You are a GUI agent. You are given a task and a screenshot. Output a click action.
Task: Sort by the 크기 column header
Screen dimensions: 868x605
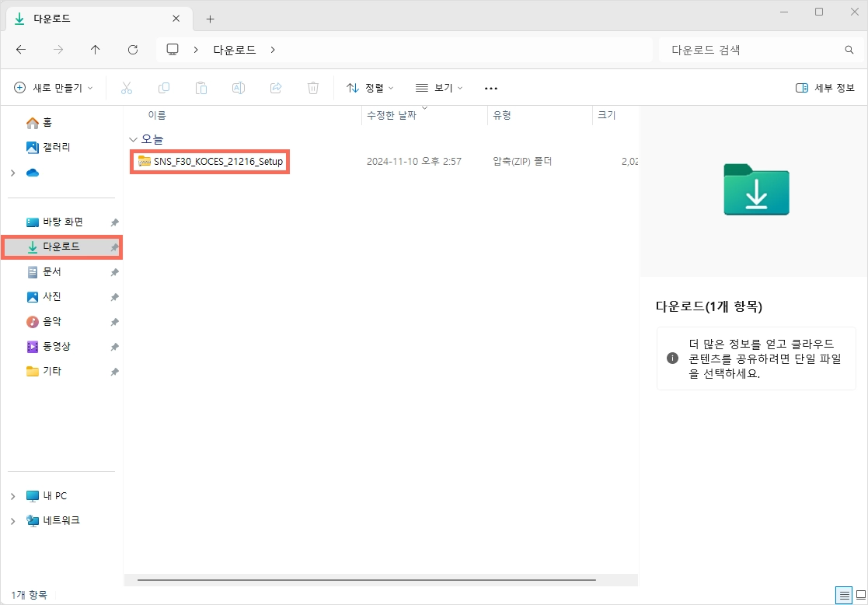click(607, 115)
